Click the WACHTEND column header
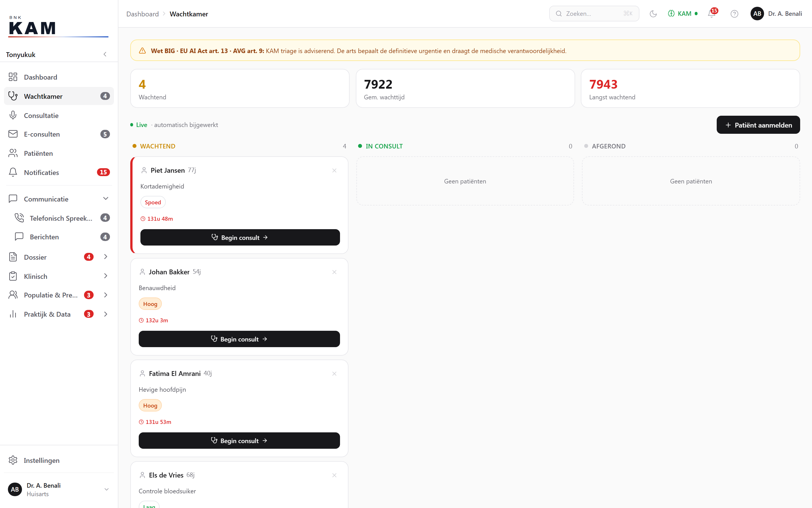812x508 pixels. (157, 146)
